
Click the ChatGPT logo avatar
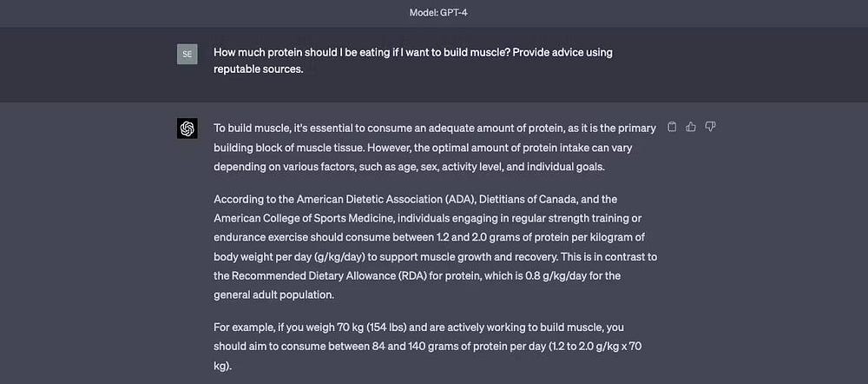(187, 129)
